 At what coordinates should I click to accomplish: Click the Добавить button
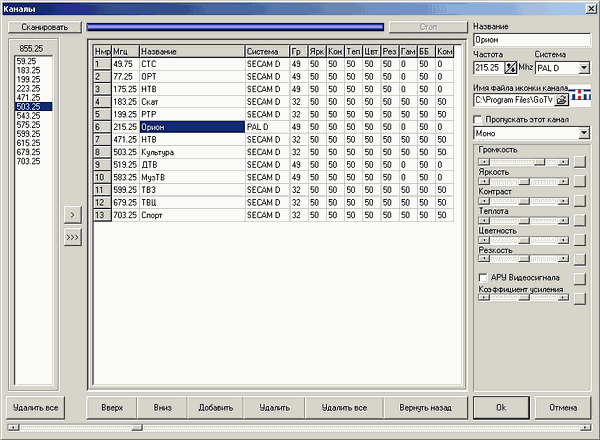click(x=216, y=408)
